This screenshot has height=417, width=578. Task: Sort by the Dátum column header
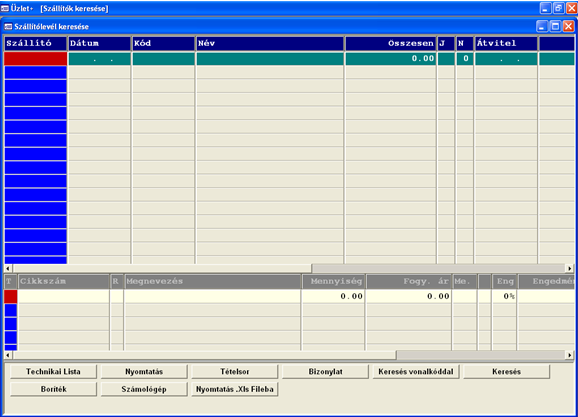[x=100, y=43]
